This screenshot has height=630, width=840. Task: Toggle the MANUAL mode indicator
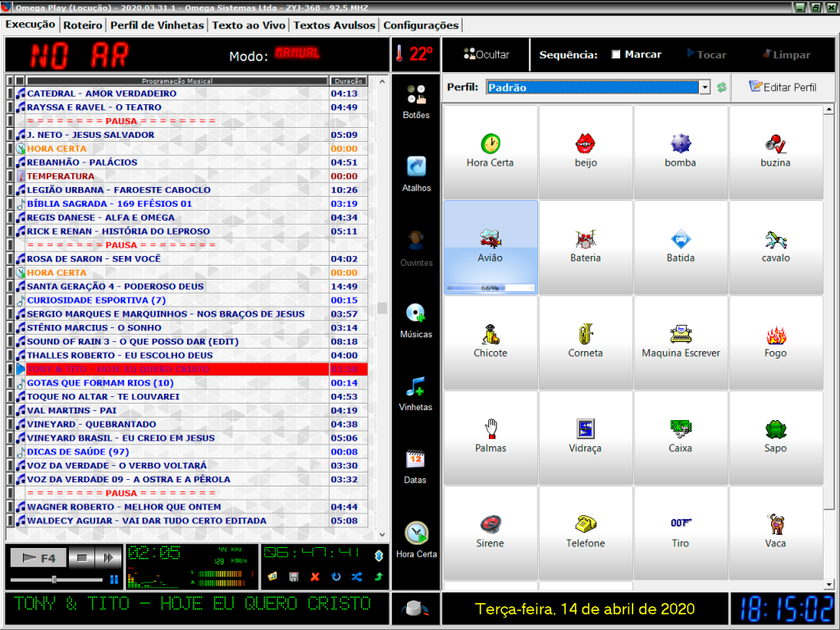coord(297,54)
